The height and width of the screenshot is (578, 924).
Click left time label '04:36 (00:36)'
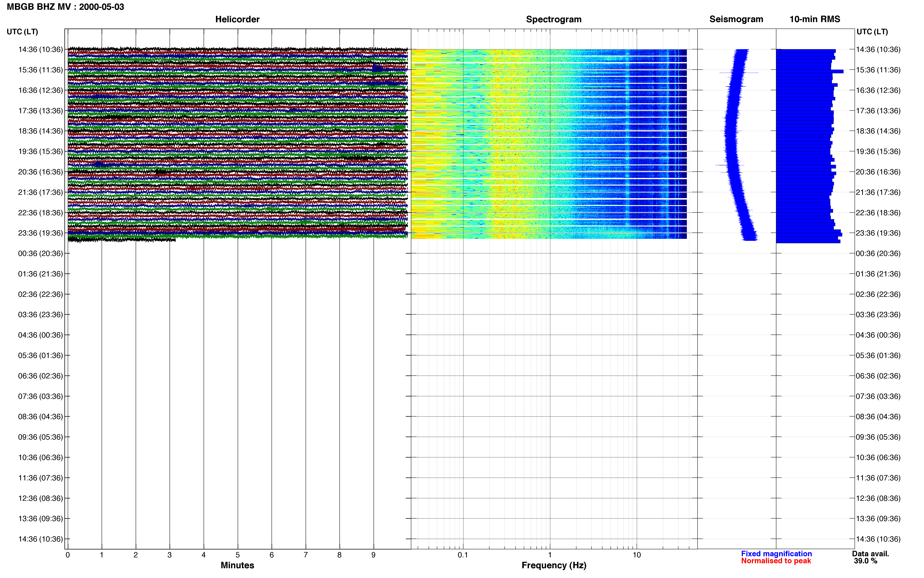click(x=41, y=335)
